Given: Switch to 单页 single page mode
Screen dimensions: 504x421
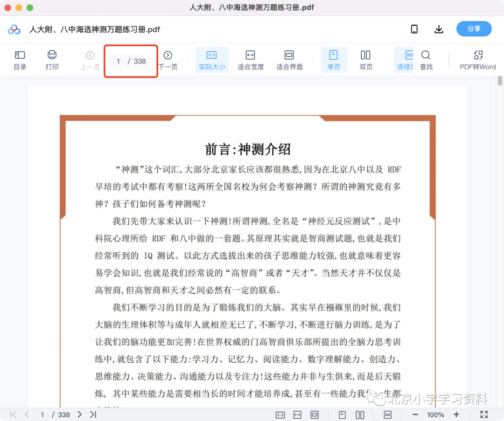Looking at the screenshot, I should click(333, 60).
